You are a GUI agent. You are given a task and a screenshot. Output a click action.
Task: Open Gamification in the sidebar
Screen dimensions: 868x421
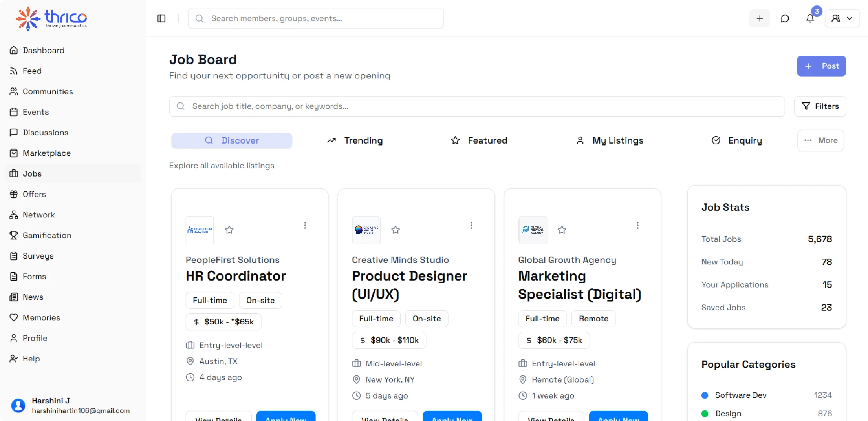pos(73,235)
